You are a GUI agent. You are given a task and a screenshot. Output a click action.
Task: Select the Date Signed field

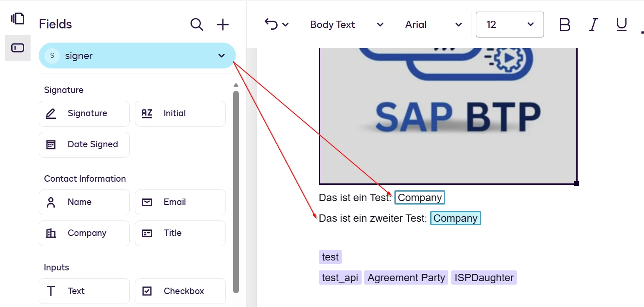(84, 145)
